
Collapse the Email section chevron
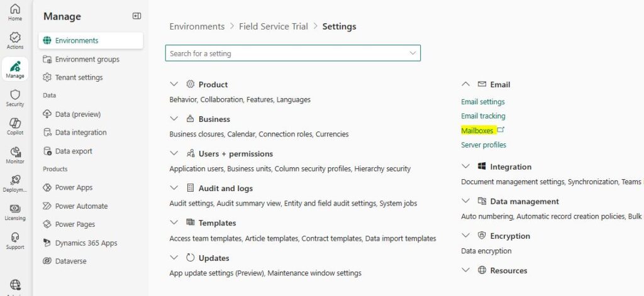pyautogui.click(x=466, y=84)
